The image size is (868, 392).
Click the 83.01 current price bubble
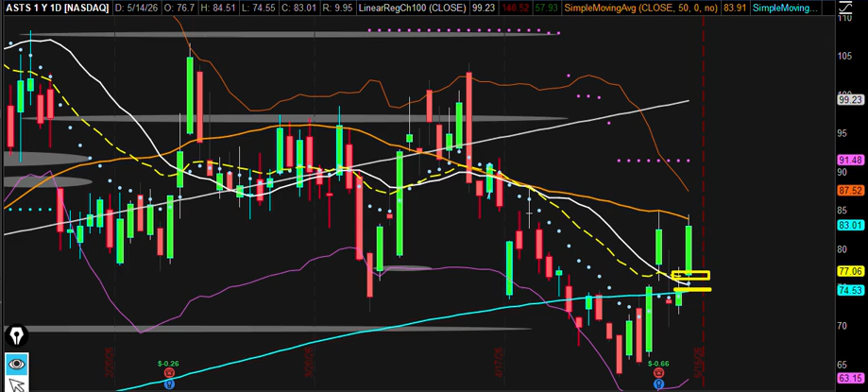[850, 226]
